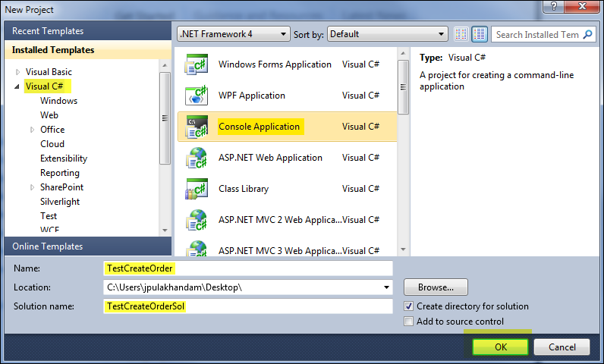Select the SharePoint category in the tree
This screenshot has width=604, height=364.
[x=61, y=187]
